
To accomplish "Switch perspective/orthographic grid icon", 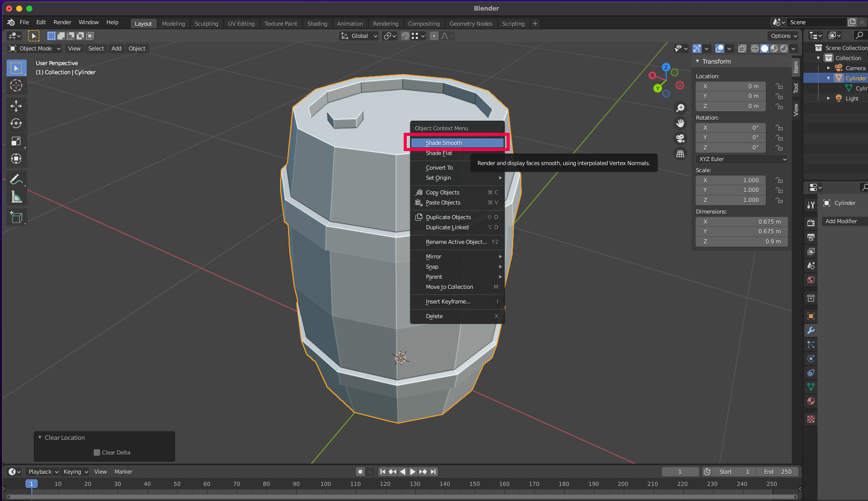I will (680, 154).
